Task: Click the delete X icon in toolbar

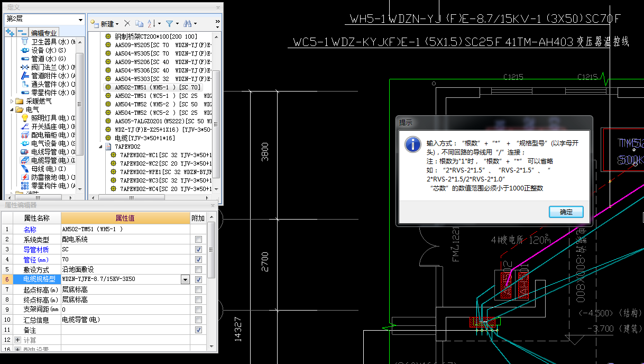Action: [127, 24]
